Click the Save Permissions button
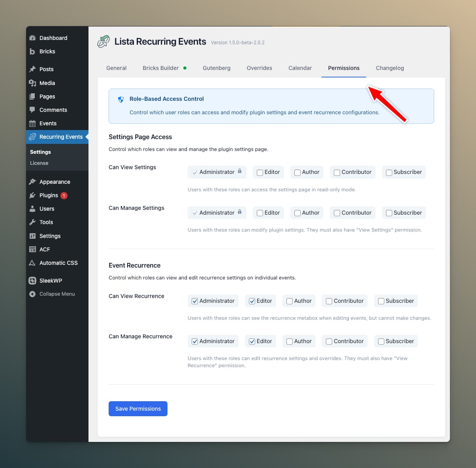The height and width of the screenshot is (468, 476). click(x=138, y=409)
